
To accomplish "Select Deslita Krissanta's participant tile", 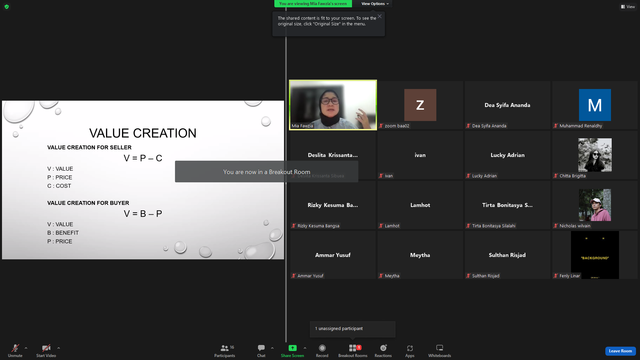I will pyautogui.click(x=333, y=155).
